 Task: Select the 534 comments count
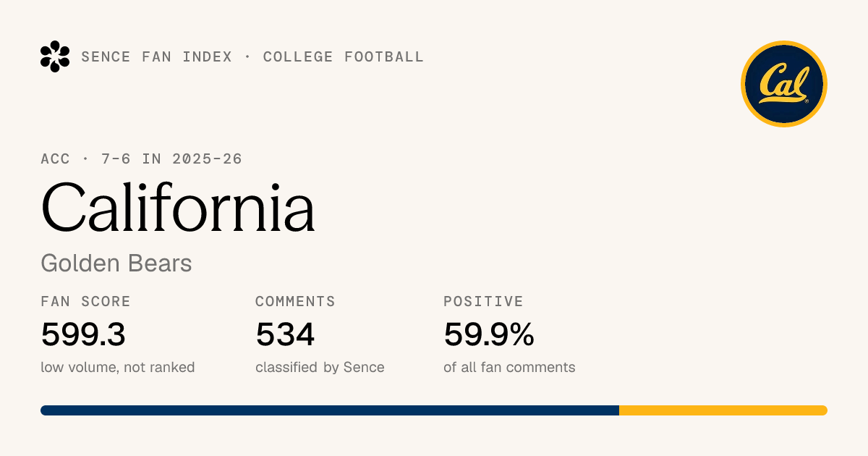285,334
